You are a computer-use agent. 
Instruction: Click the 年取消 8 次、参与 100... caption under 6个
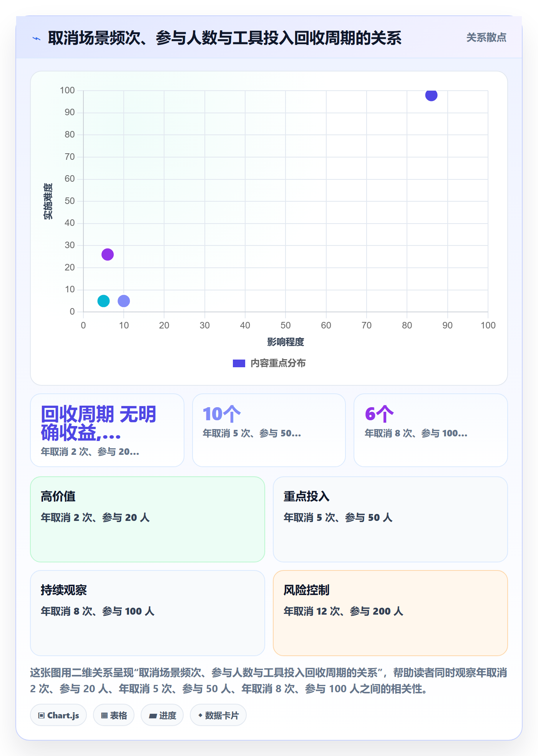pyautogui.click(x=416, y=433)
